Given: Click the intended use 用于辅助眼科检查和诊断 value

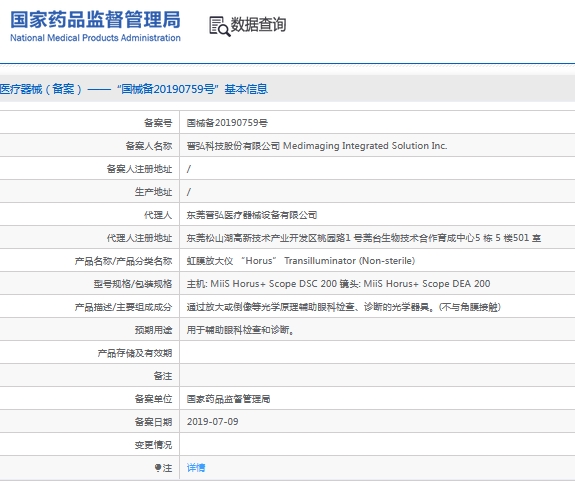Looking at the screenshot, I should [x=240, y=330].
